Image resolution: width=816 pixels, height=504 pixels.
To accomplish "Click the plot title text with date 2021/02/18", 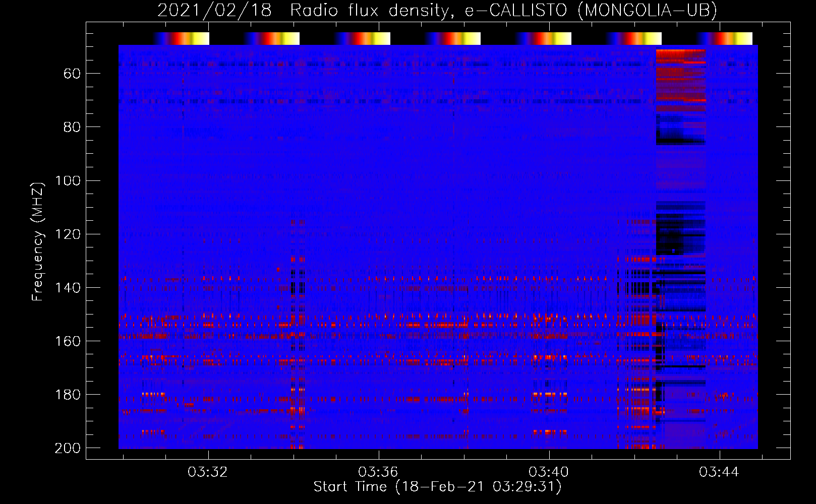I will (x=437, y=10).
